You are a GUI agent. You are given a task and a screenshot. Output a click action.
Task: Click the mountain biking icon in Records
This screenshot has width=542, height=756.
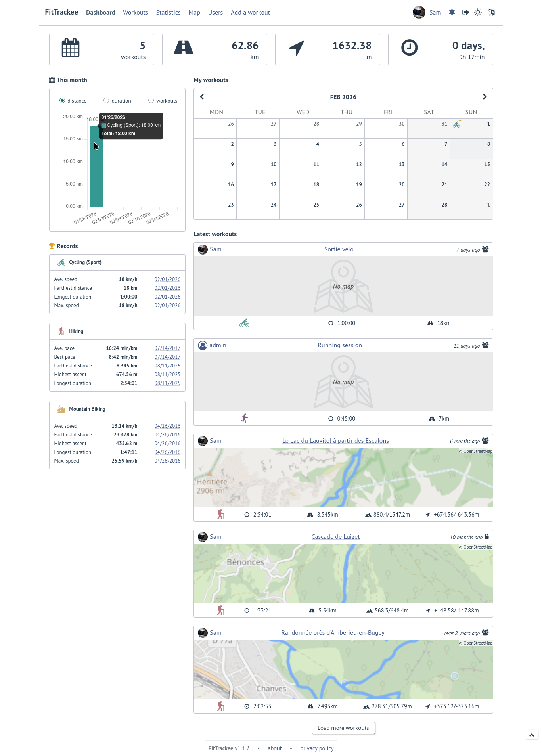coord(61,409)
